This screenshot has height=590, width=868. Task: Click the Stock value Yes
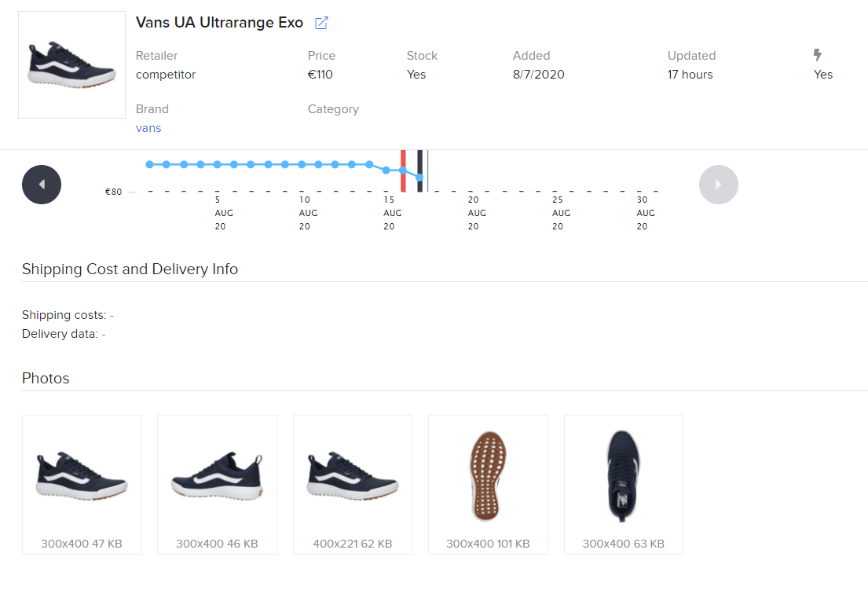[x=416, y=74]
